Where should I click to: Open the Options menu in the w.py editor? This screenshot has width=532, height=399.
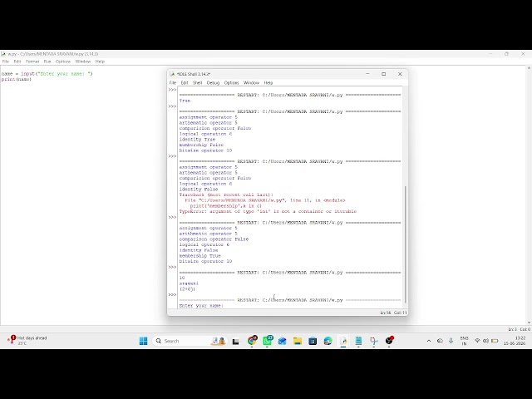[x=63, y=62]
